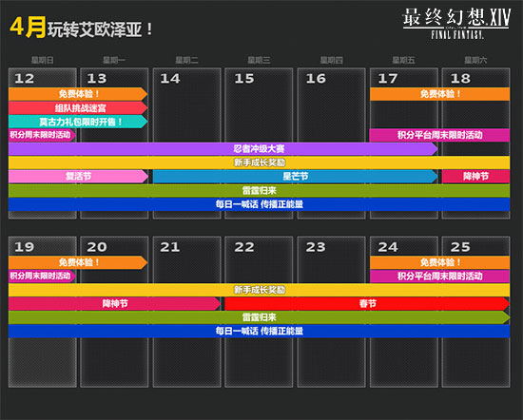Select the 星期二 weekday header

point(186,60)
